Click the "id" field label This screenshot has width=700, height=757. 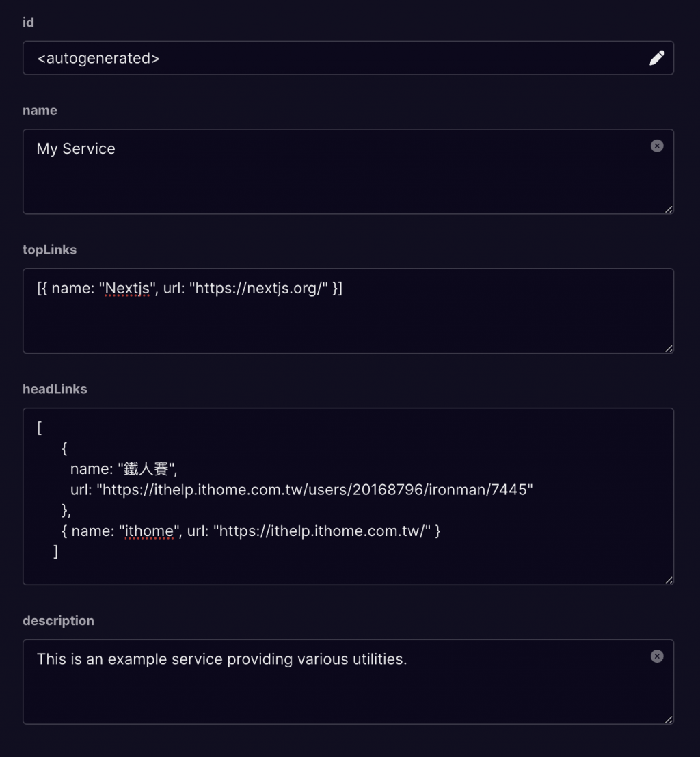(x=28, y=23)
